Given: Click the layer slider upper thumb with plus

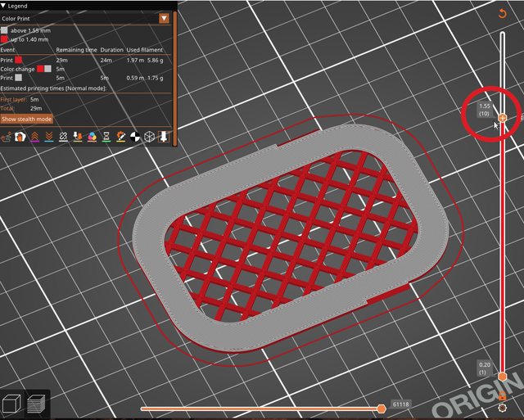Looking at the screenshot, I should tap(502, 118).
